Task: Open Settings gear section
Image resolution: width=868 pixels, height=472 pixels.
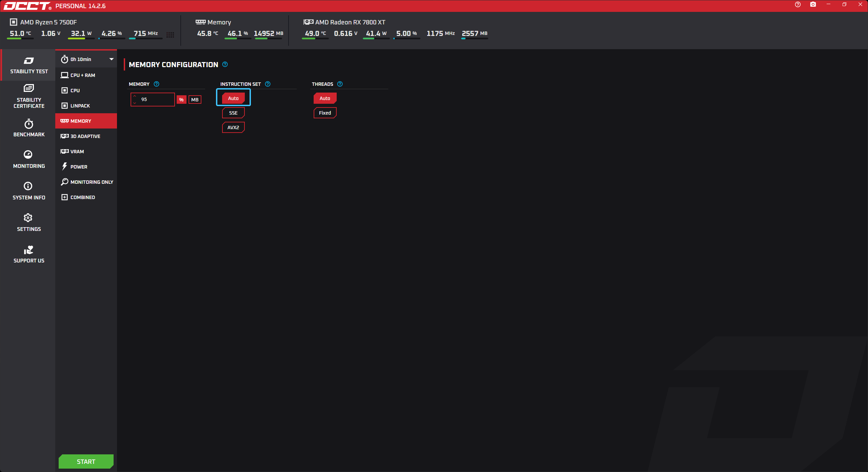Action: pyautogui.click(x=29, y=222)
